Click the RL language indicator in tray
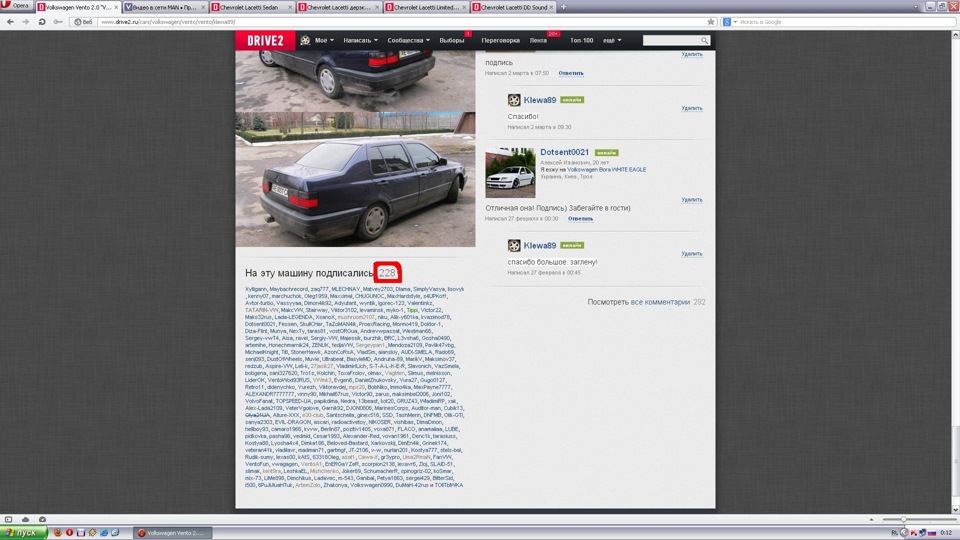The height and width of the screenshot is (540, 960). pyautogui.click(x=894, y=533)
